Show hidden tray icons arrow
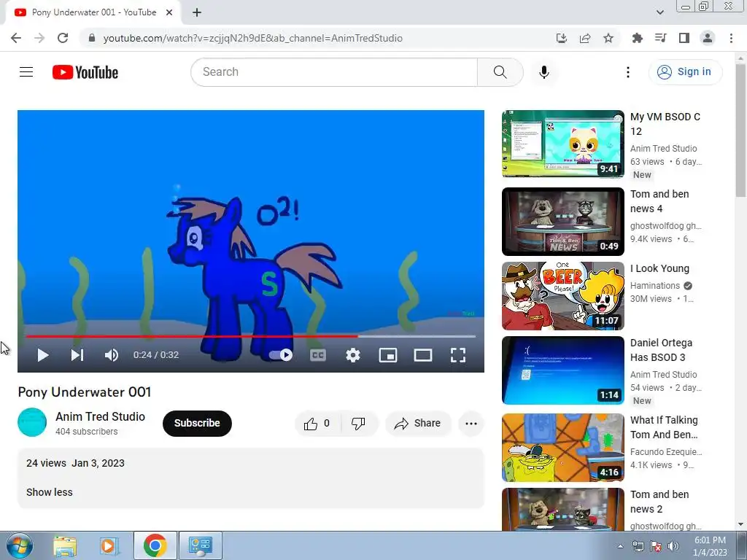 (x=620, y=546)
